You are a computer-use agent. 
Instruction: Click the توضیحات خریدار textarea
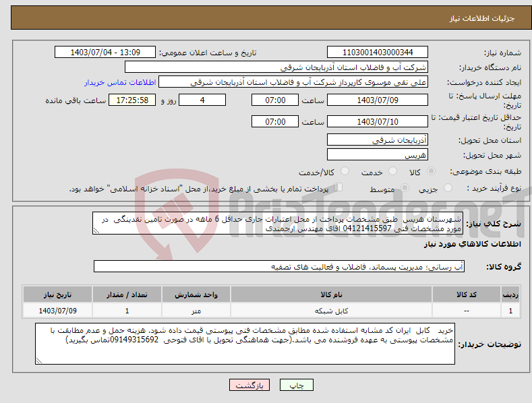point(245,344)
